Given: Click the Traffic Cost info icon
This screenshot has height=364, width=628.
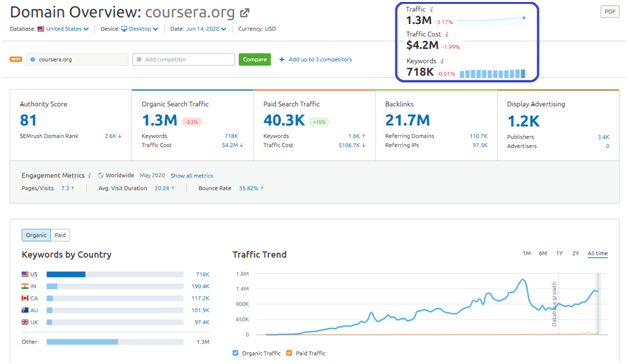Looking at the screenshot, I should coord(447,34).
